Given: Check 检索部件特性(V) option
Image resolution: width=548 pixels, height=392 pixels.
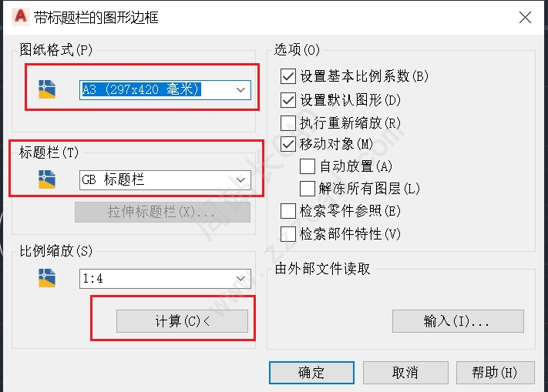Looking at the screenshot, I should (x=288, y=234).
